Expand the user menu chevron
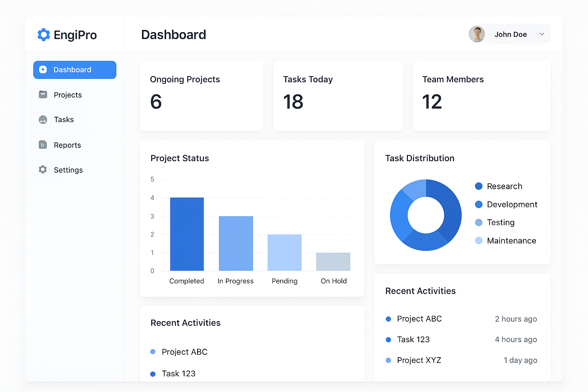588x392 pixels. [542, 34]
